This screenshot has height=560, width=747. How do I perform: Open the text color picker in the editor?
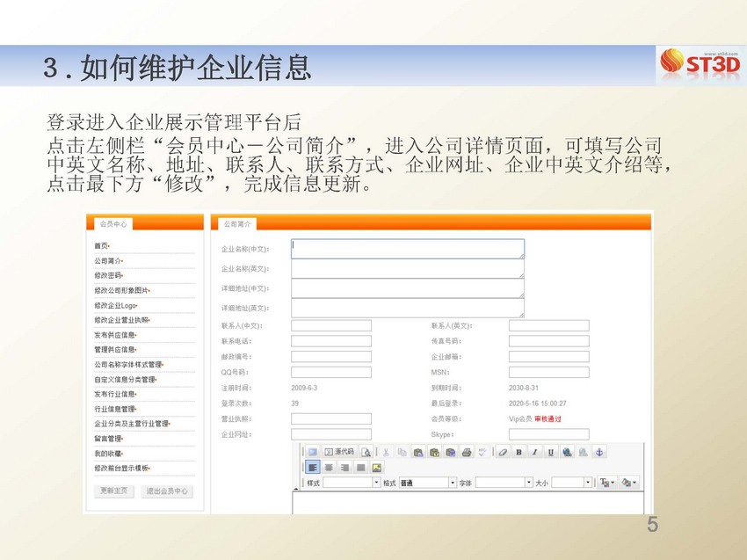[x=607, y=483]
